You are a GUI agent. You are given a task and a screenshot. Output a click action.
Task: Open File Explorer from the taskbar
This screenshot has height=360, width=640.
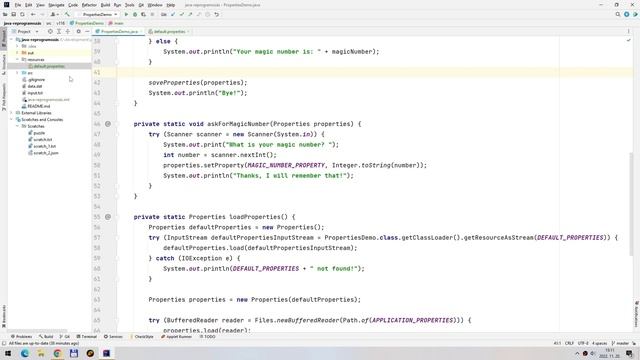tap(41, 353)
